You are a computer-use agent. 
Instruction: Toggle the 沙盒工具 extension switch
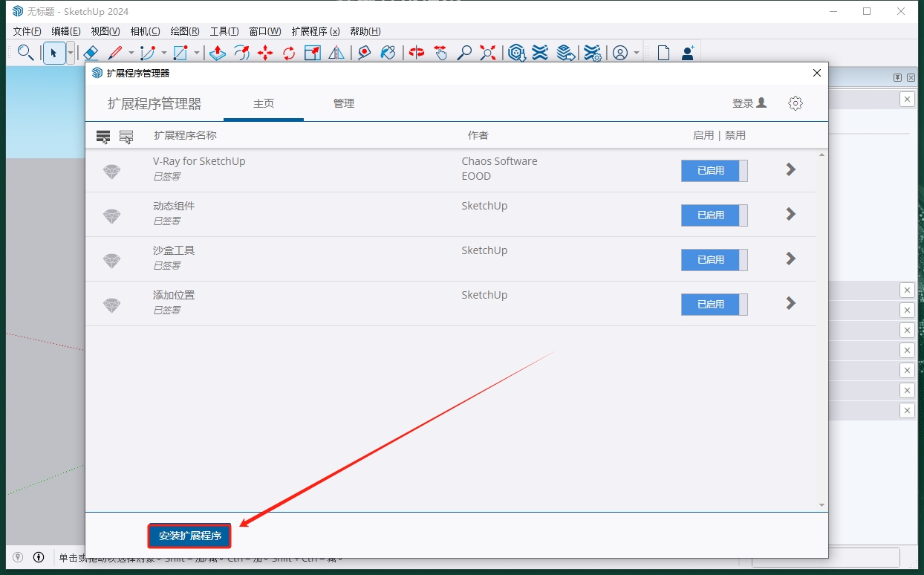click(714, 260)
